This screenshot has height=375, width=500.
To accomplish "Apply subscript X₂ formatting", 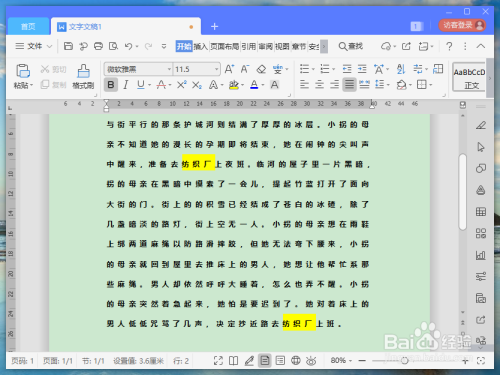I will tap(197, 85).
